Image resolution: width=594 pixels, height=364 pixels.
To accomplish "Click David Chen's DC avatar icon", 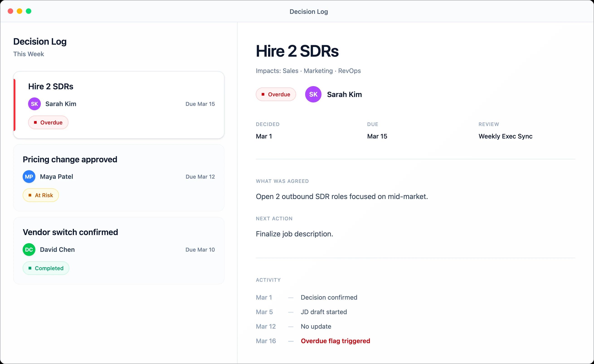I will (x=29, y=250).
